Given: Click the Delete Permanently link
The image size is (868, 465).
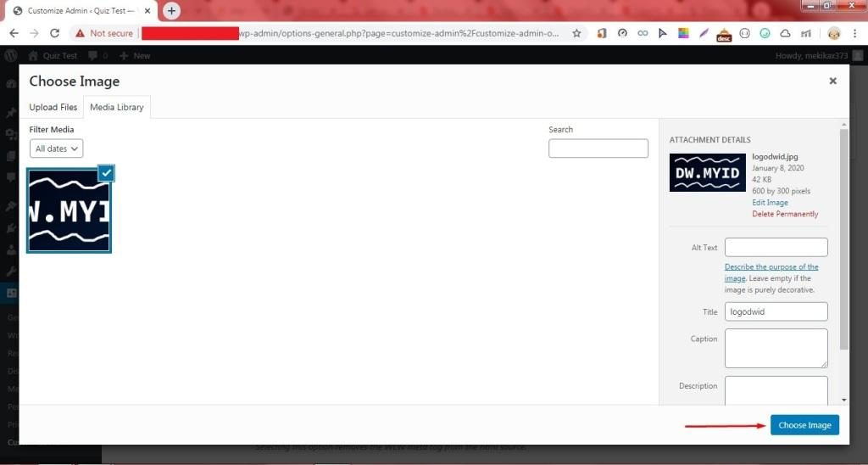Looking at the screenshot, I should [x=785, y=214].
